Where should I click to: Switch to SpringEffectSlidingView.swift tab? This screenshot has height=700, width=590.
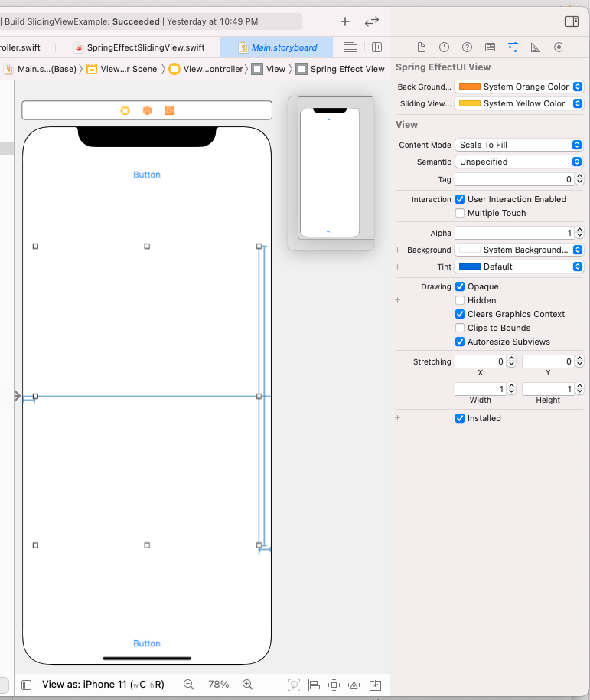[139, 47]
